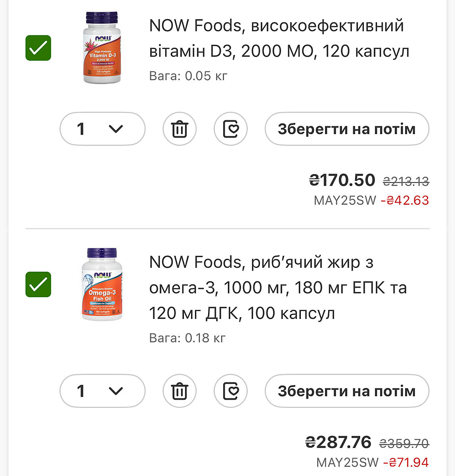Uncheck the Vitamin D3 item checkbox

[x=38, y=48]
